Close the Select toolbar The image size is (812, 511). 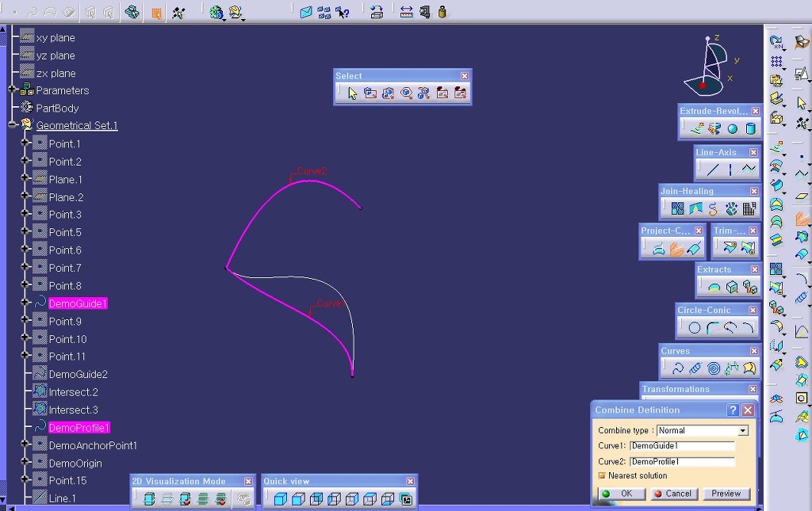pos(465,76)
